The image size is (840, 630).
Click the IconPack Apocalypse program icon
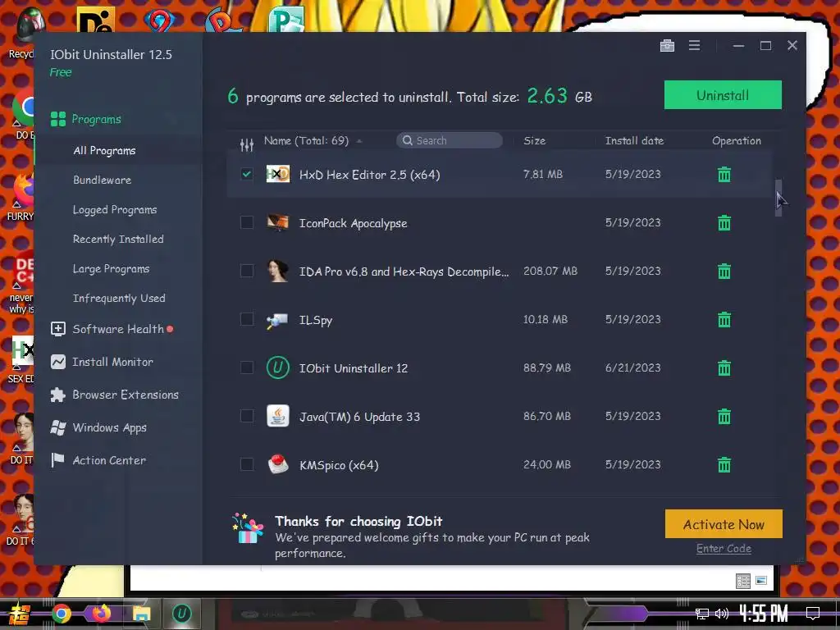click(278, 222)
